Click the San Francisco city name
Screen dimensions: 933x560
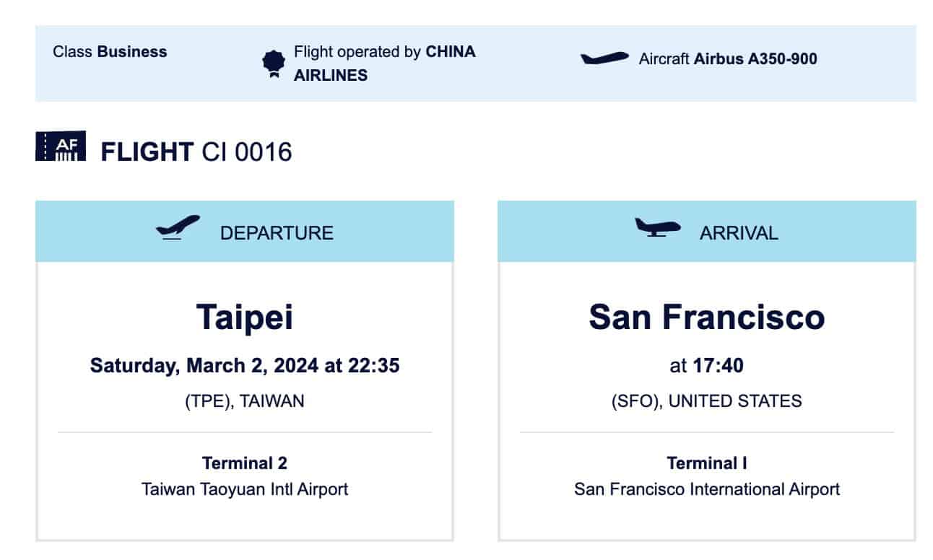pos(707,316)
